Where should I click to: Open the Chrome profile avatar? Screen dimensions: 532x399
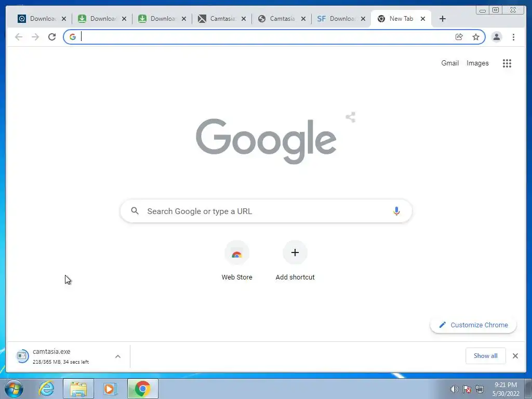click(x=496, y=37)
